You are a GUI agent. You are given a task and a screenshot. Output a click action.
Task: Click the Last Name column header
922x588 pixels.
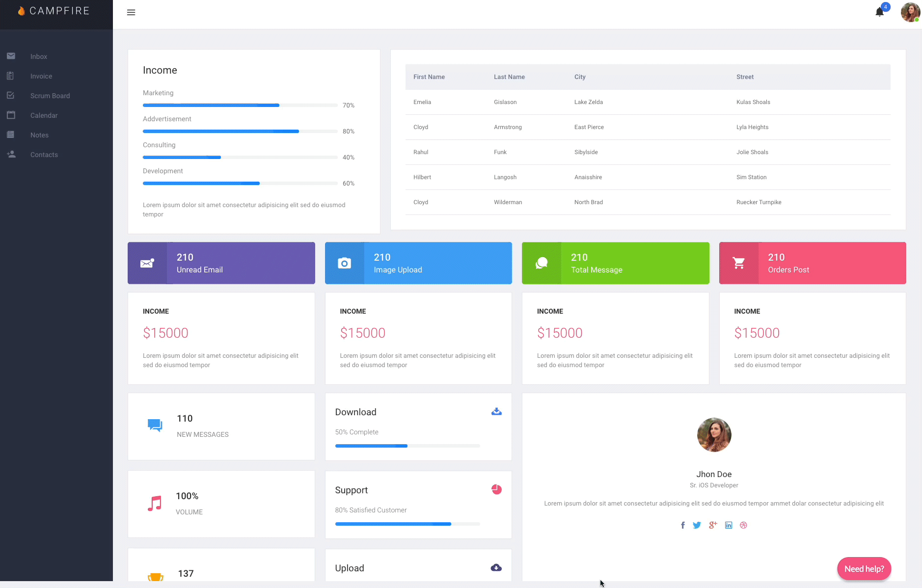click(509, 77)
